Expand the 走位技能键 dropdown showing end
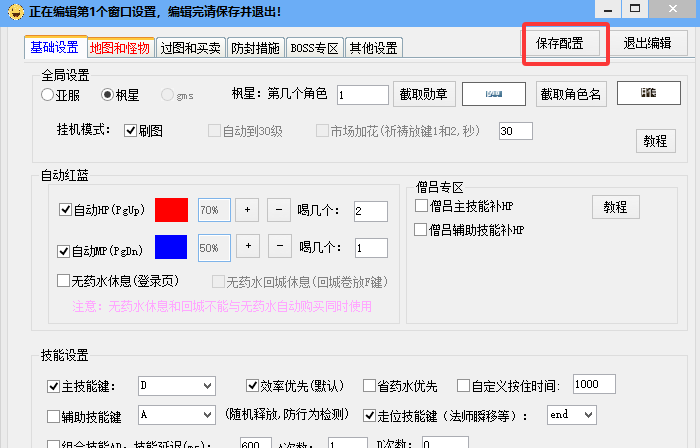 (x=574, y=414)
